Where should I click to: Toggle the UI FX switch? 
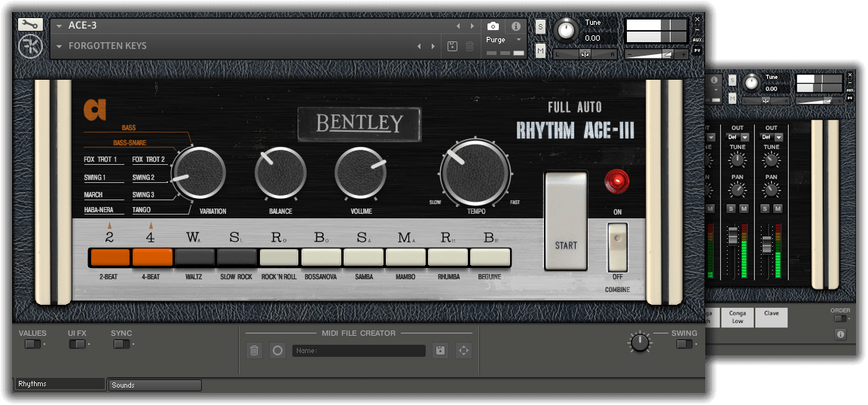[77, 344]
